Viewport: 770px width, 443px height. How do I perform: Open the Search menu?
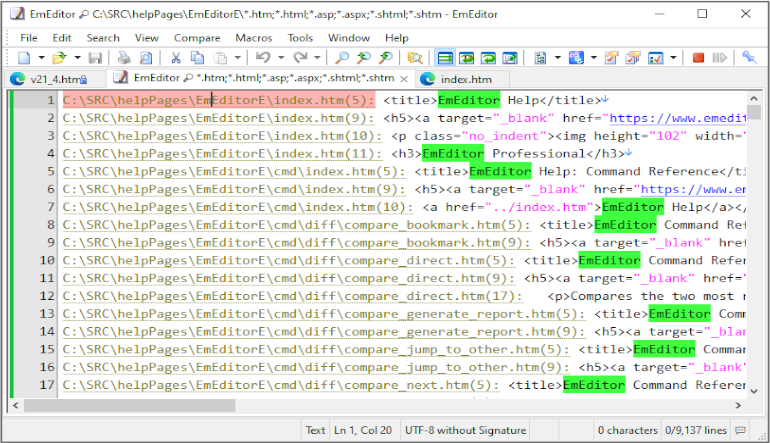[x=103, y=38]
